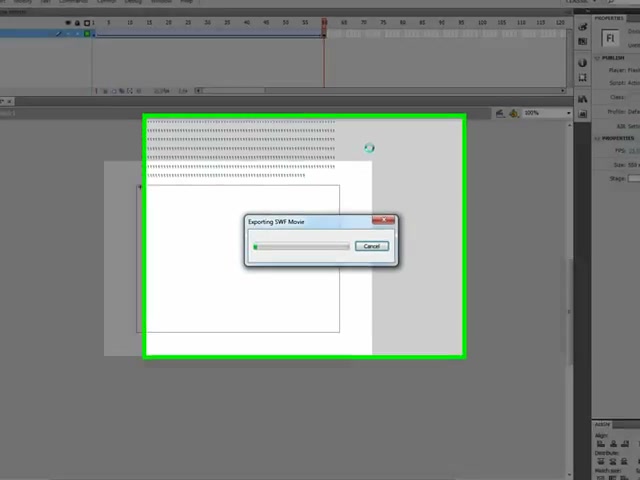Image resolution: width=640 pixels, height=480 pixels.
Task: Open the 100% stage zoom dropdown
Action: [x=568, y=113]
